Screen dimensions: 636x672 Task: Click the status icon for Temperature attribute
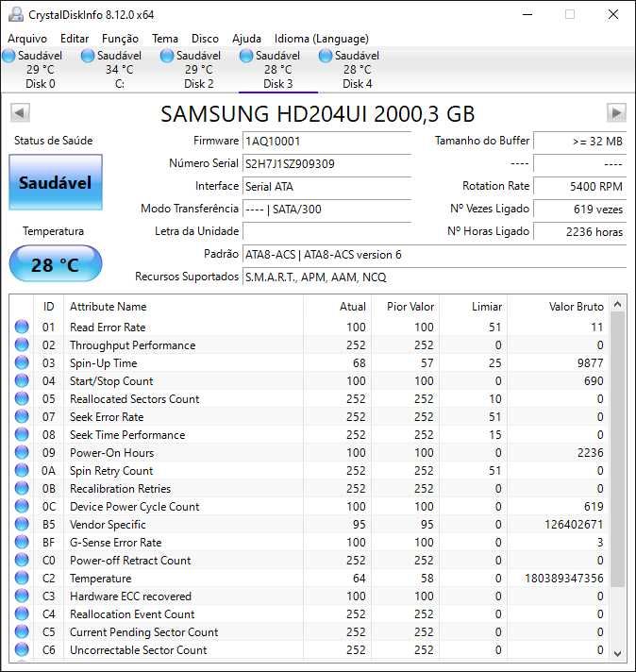pos(22,579)
